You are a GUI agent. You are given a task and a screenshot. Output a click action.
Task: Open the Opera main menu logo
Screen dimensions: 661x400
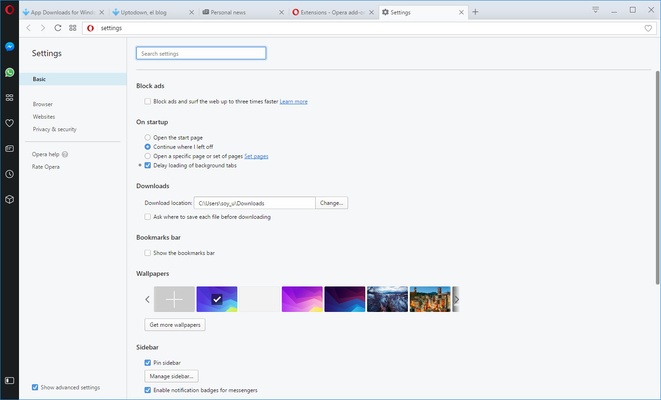pyautogui.click(x=9, y=9)
